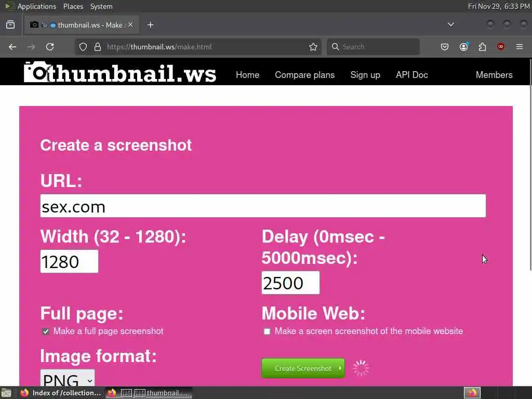532x399 pixels.
Task: Disable the full page screenshot checkbox
Action: (x=46, y=331)
